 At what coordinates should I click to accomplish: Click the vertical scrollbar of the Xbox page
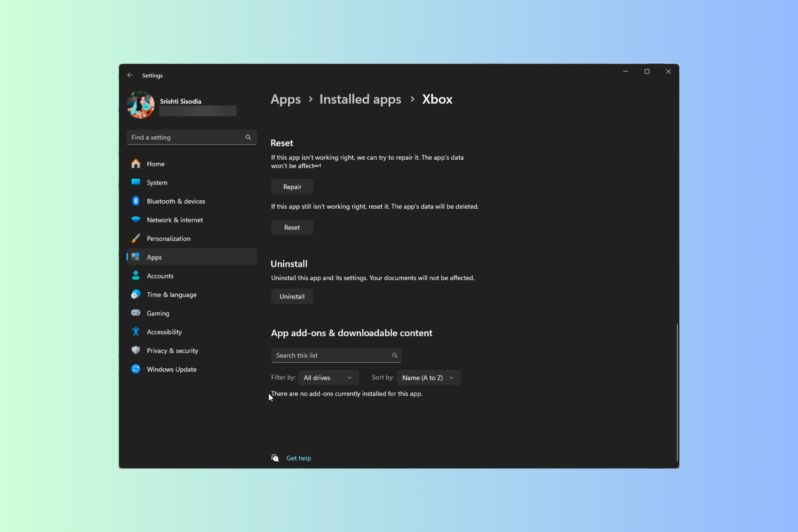click(677, 392)
